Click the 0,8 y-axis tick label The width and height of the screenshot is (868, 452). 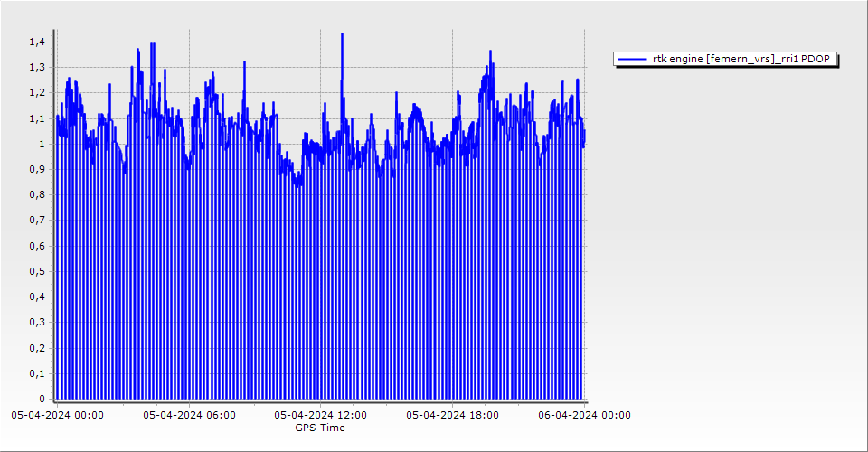[x=36, y=195]
